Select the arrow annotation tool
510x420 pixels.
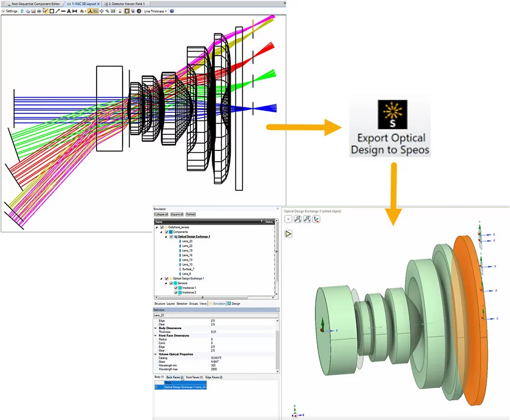[x=57, y=11]
